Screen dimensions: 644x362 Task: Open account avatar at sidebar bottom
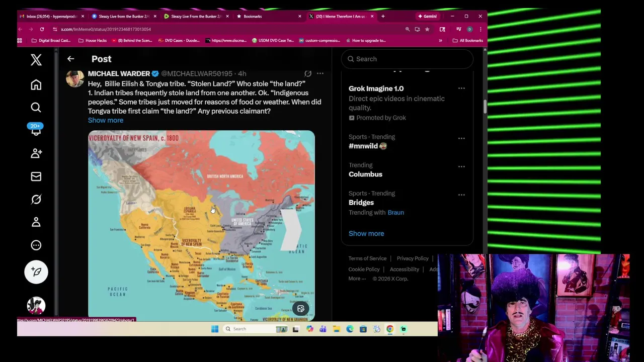[36, 306]
